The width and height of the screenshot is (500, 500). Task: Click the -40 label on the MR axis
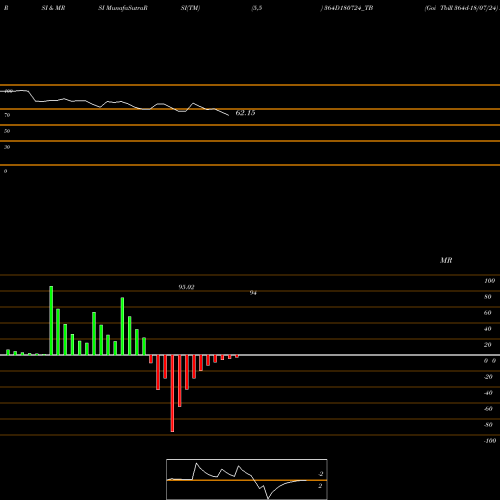(x=488, y=393)
